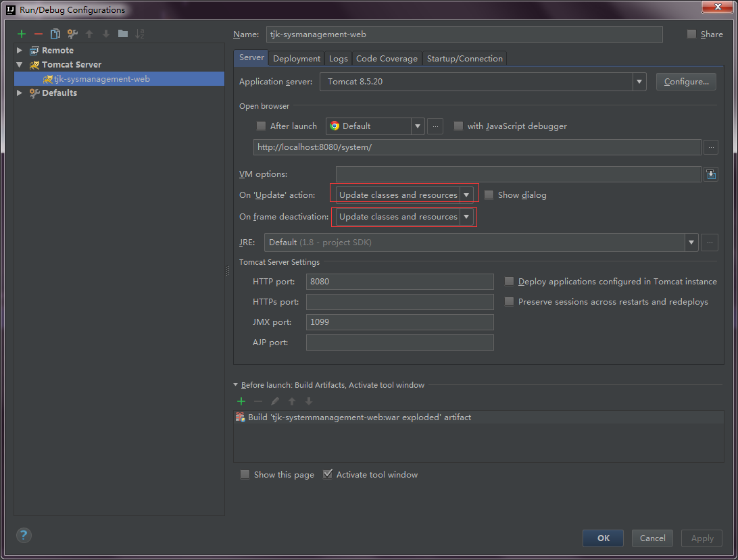
Task: Move before launch task up
Action: [x=292, y=401]
